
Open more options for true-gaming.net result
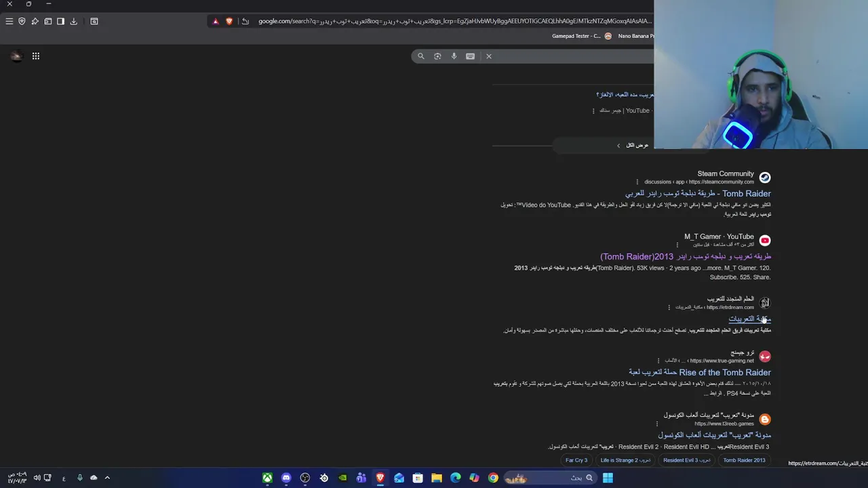tap(658, 361)
